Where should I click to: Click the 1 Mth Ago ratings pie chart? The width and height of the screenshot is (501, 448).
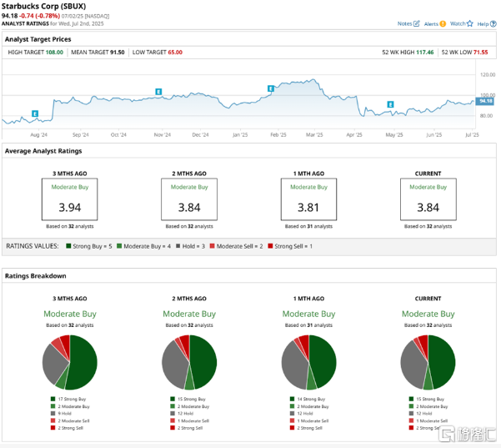click(x=308, y=362)
